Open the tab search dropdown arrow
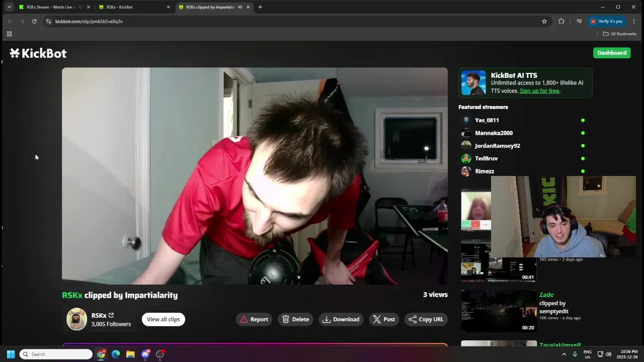The image size is (644, 362). click(x=9, y=7)
